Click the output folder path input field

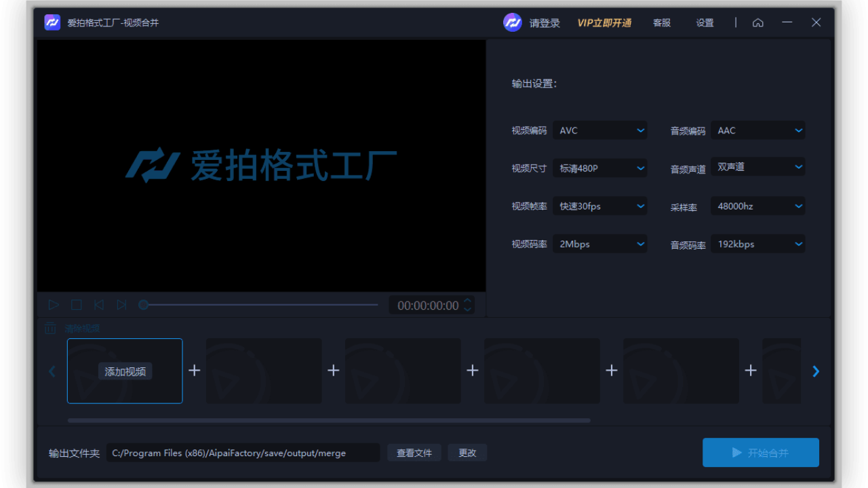(244, 453)
